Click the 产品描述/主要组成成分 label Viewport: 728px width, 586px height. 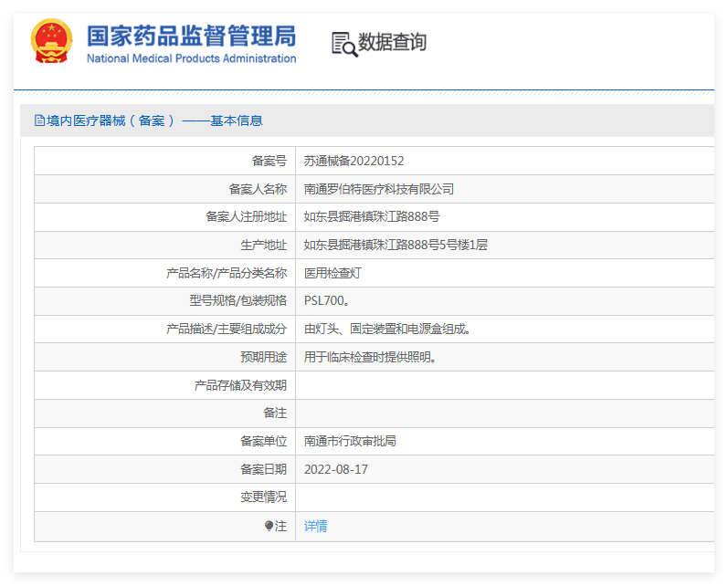pyautogui.click(x=227, y=329)
